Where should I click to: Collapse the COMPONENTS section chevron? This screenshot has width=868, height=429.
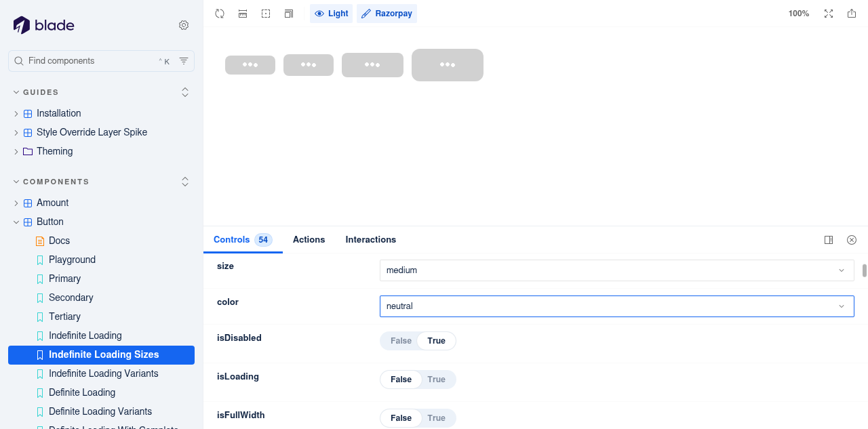click(16, 182)
